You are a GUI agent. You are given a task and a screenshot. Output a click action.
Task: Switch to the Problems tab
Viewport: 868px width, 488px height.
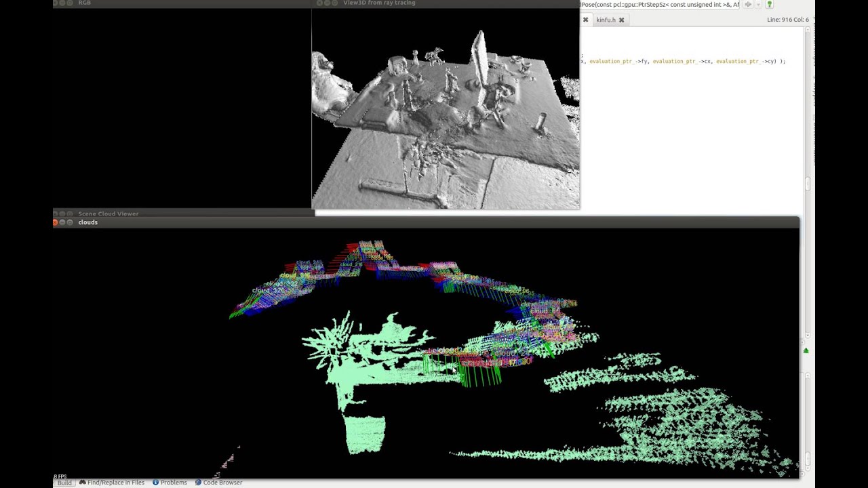point(170,483)
